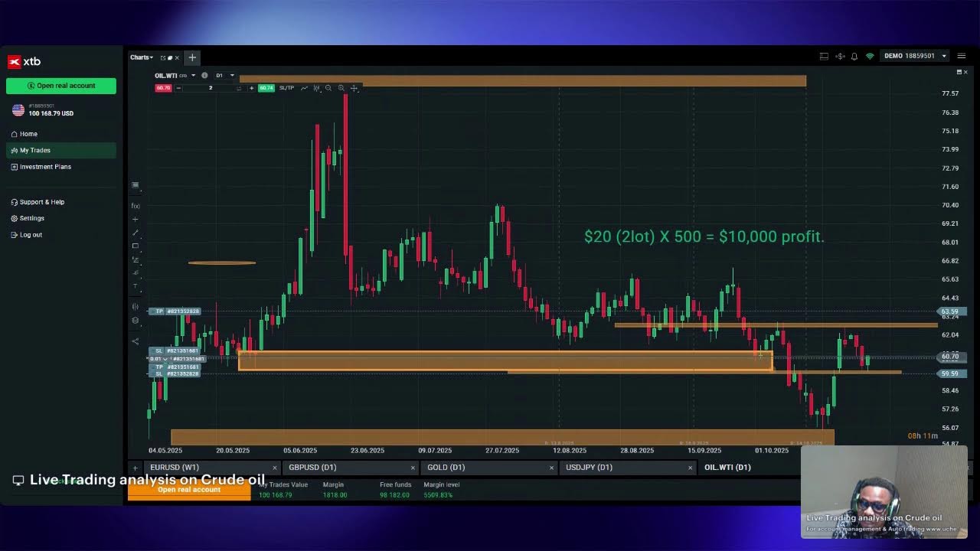Select the text T annotation tool

(136, 286)
